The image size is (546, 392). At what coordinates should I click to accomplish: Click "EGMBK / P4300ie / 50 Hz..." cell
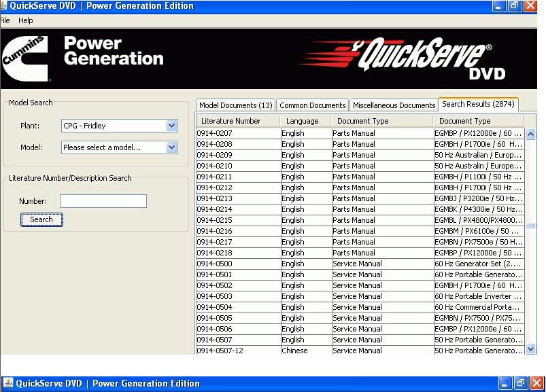pos(479,209)
